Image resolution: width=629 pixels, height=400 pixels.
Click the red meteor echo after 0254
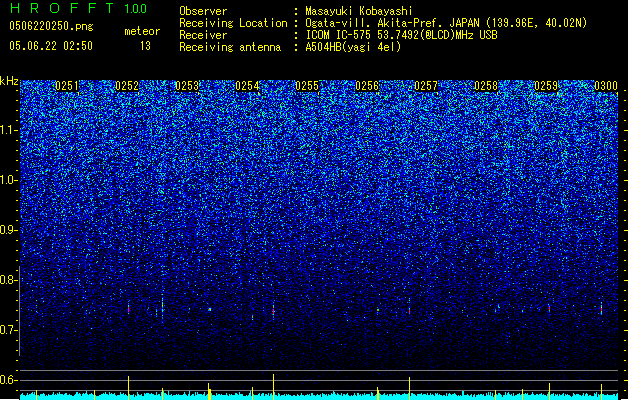[274, 311]
